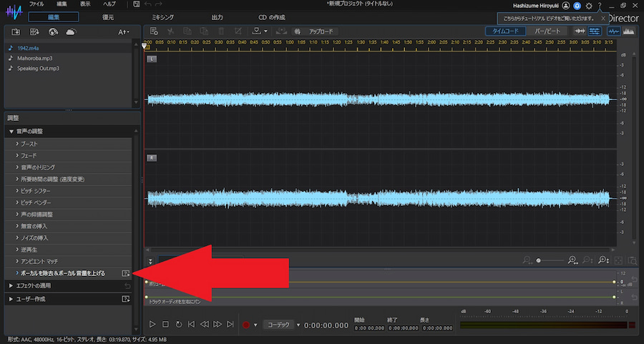Click the crop selection icon
The image size is (644, 344).
(238, 31)
